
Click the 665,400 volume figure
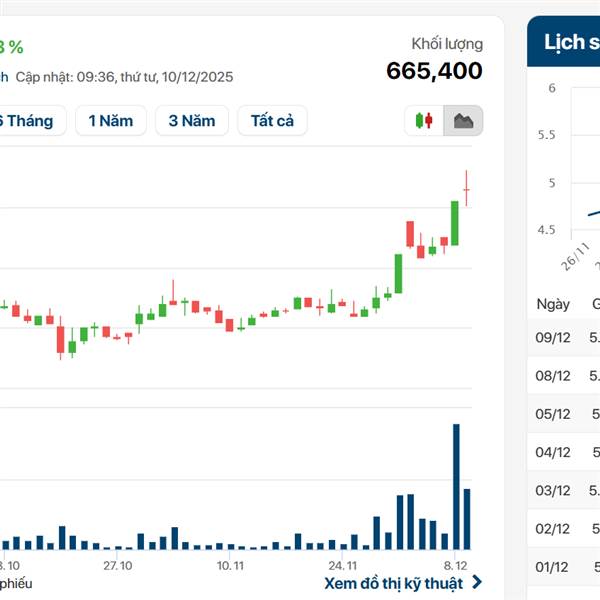pyautogui.click(x=434, y=71)
